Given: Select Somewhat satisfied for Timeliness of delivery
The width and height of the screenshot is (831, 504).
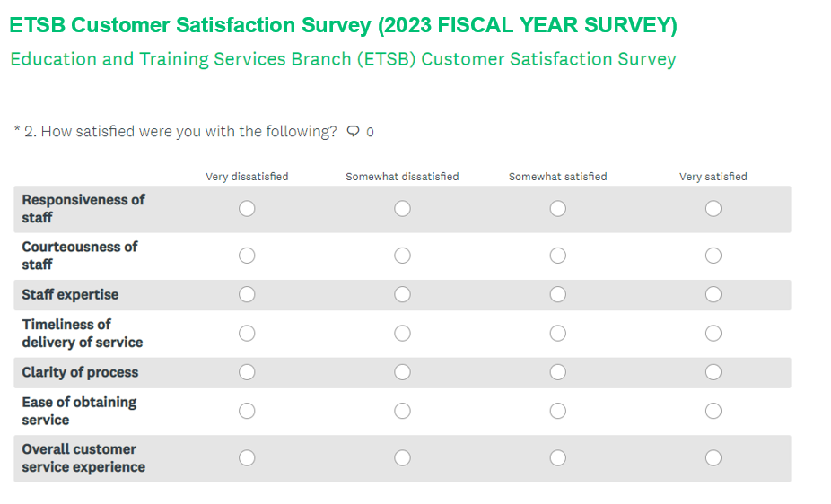Looking at the screenshot, I should [x=557, y=334].
